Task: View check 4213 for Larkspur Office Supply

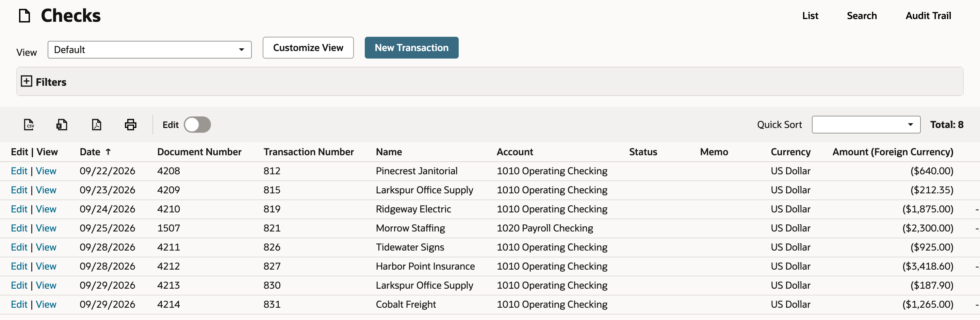Action: (x=46, y=285)
